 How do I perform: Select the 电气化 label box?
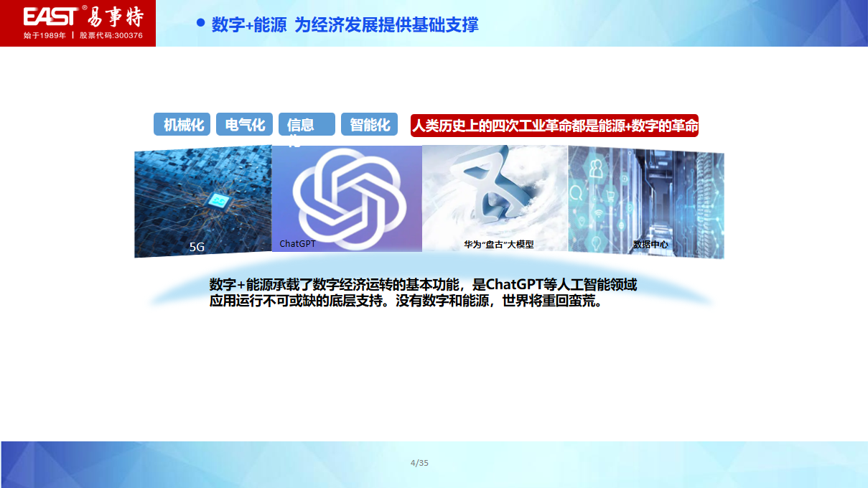[243, 123]
